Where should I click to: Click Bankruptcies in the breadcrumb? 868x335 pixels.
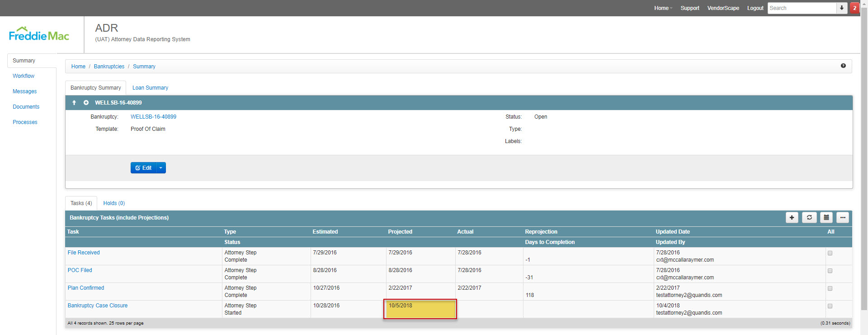[x=109, y=67]
